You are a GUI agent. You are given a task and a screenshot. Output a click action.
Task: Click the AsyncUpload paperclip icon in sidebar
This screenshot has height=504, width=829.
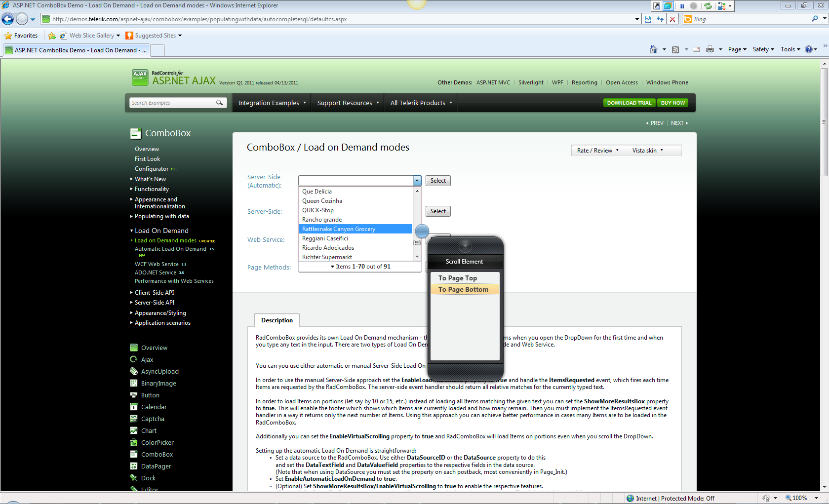[x=133, y=371]
